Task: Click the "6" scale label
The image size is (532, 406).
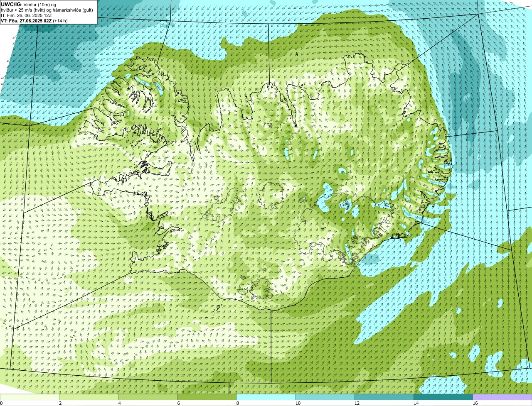Action: (178, 403)
